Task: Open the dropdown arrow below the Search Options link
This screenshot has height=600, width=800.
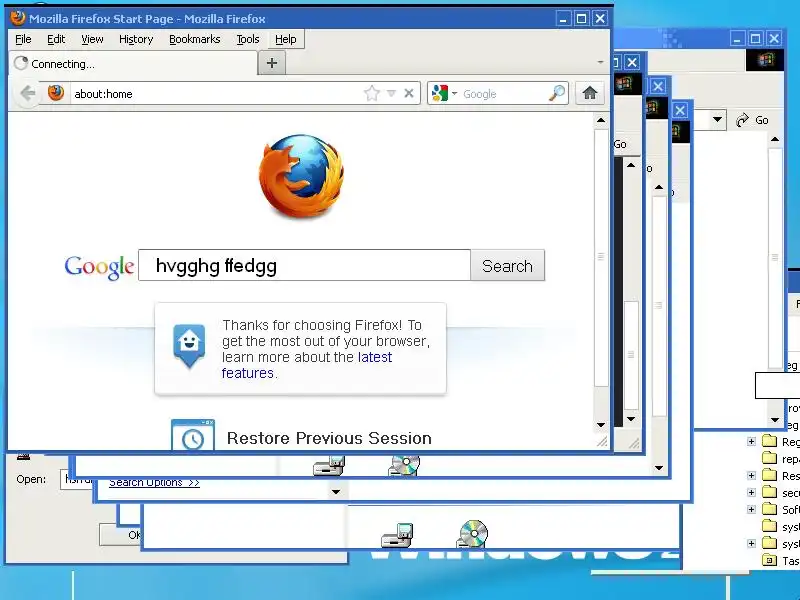Action: pos(336,492)
